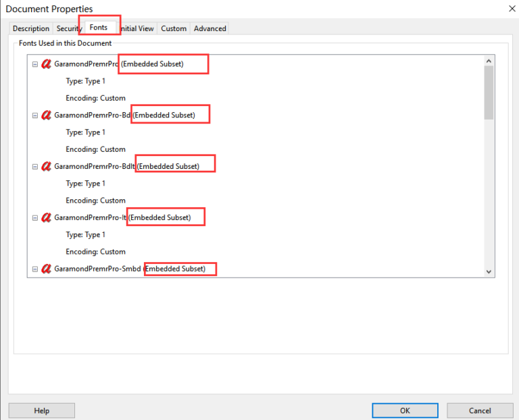
Task: Click the font list scroll up arrow
Action: [489, 61]
